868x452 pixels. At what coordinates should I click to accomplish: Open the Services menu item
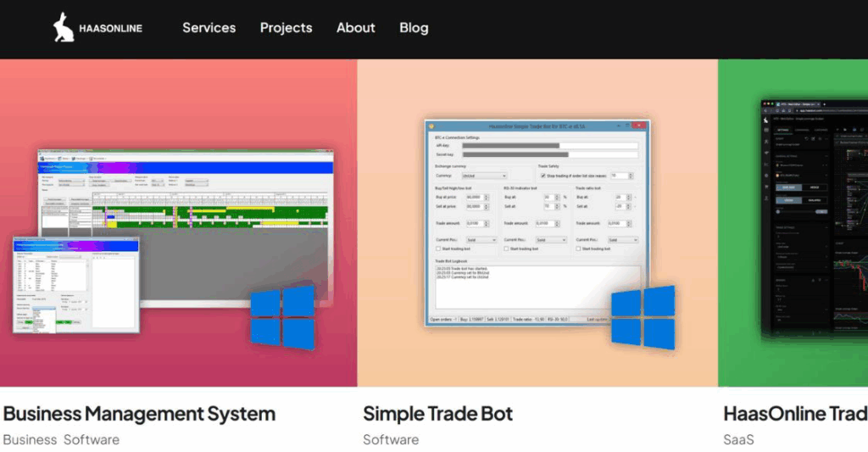[209, 27]
